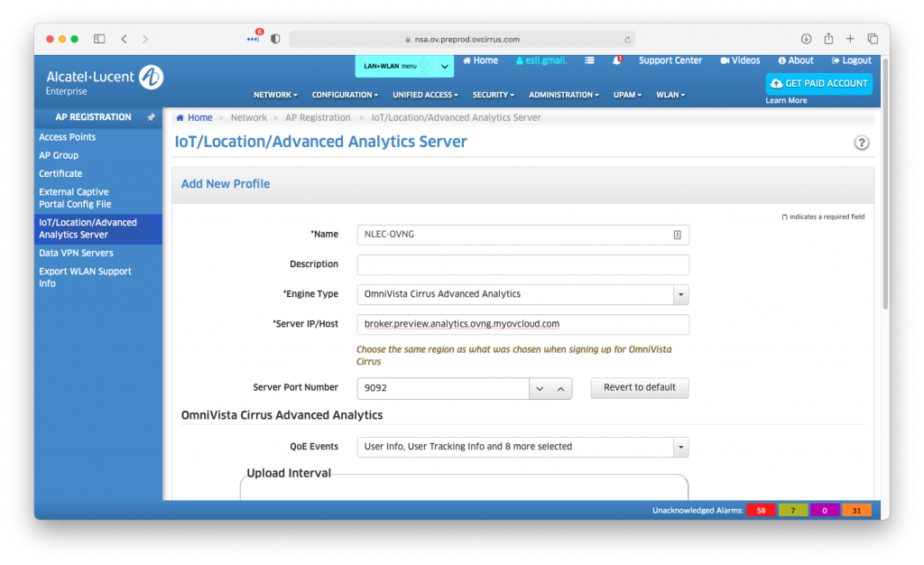
Task: Click the Safari sidebar toggle icon
Action: click(x=99, y=39)
